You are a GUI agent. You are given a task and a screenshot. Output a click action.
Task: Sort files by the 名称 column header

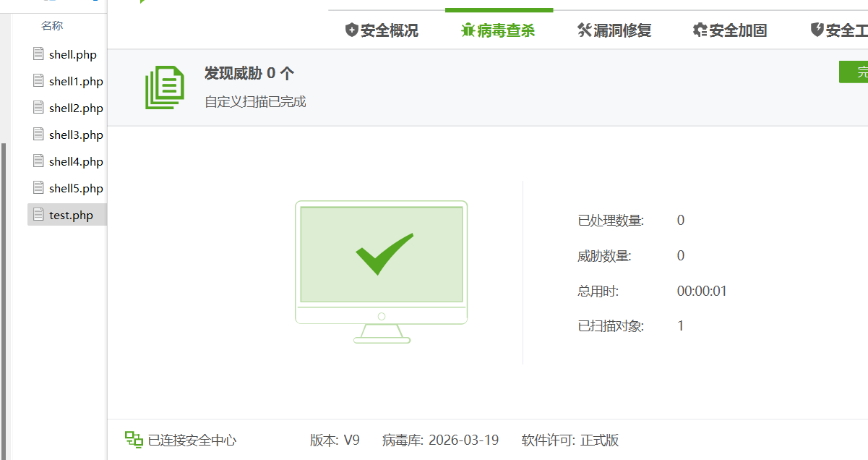click(x=52, y=26)
